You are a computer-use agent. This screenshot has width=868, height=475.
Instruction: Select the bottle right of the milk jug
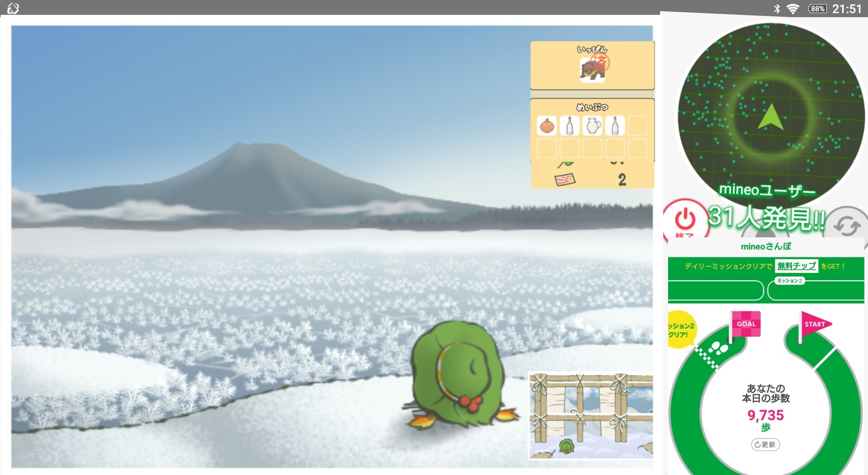coord(615,126)
